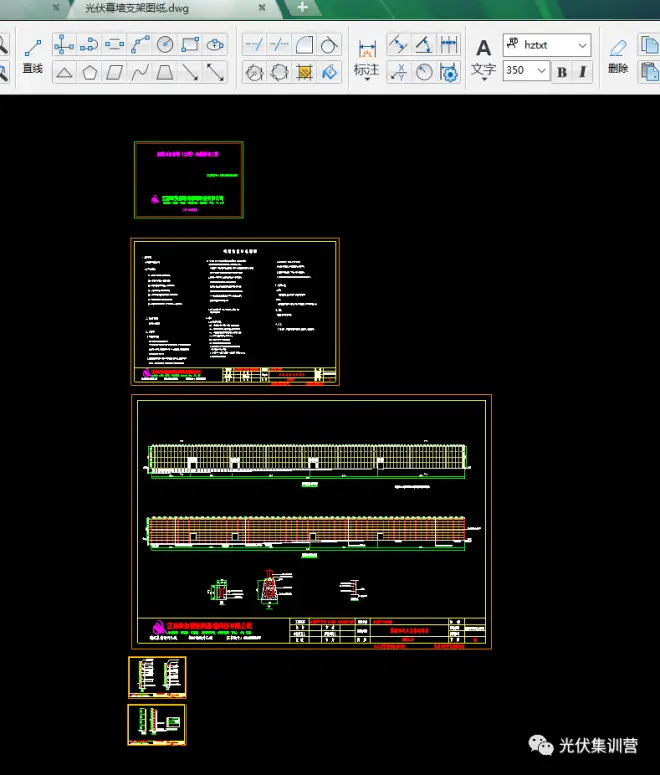Click the revision cloud circle tool
The image size is (660, 775).
click(x=279, y=73)
